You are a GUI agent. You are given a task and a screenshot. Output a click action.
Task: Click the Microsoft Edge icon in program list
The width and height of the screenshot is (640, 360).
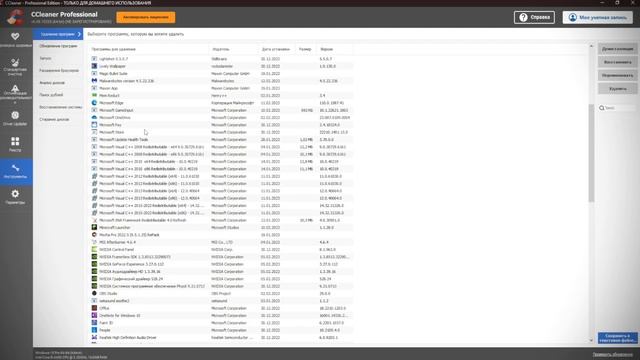coord(94,103)
